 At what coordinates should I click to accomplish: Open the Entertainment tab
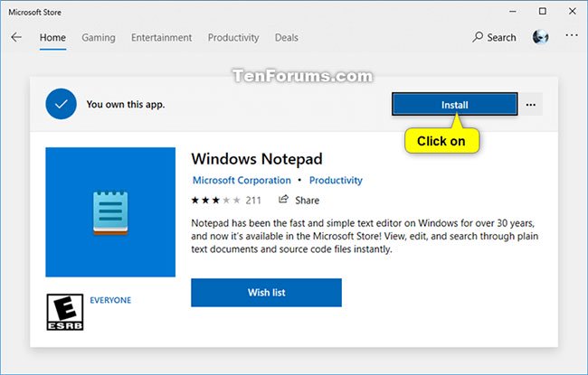(161, 37)
